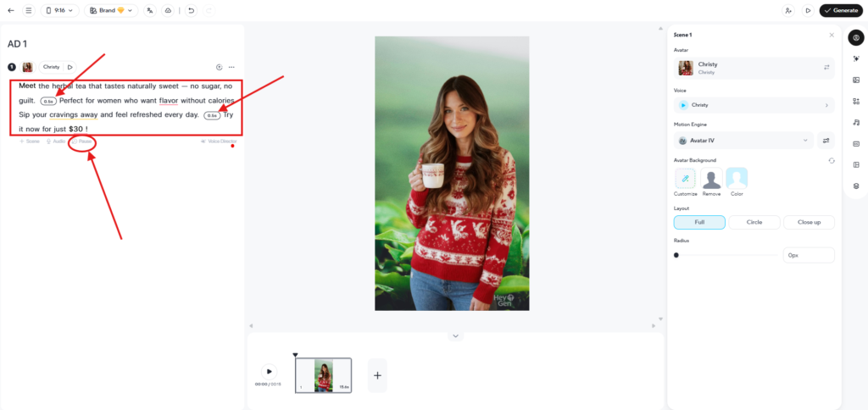Open the 9:16 aspect ratio dropdown

[x=60, y=10]
